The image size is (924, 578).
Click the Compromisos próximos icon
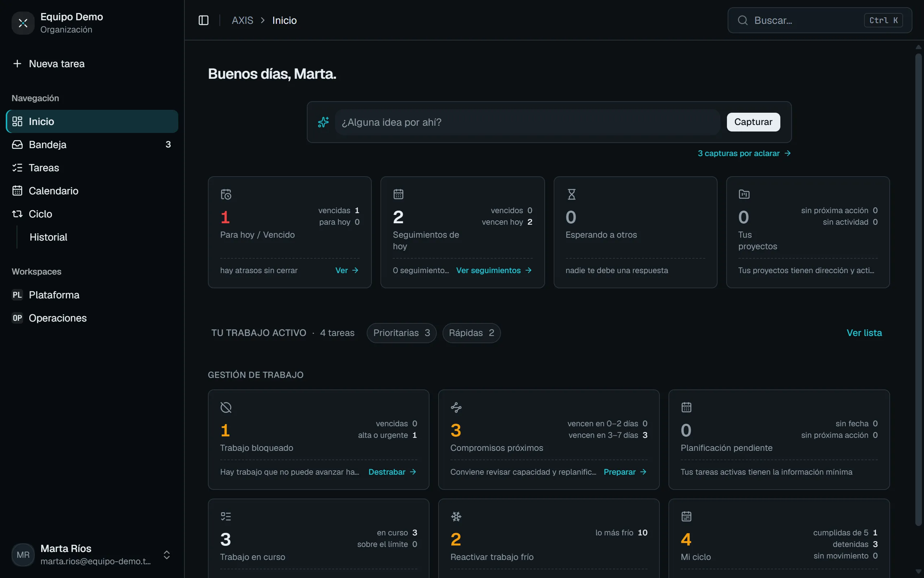[x=456, y=407]
